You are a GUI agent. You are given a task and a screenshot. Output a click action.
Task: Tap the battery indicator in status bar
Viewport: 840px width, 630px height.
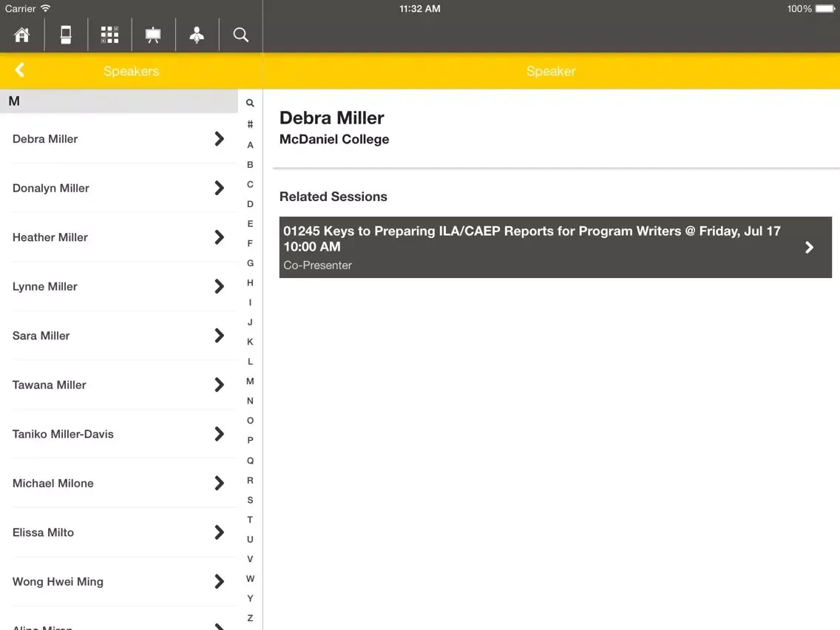click(x=825, y=9)
